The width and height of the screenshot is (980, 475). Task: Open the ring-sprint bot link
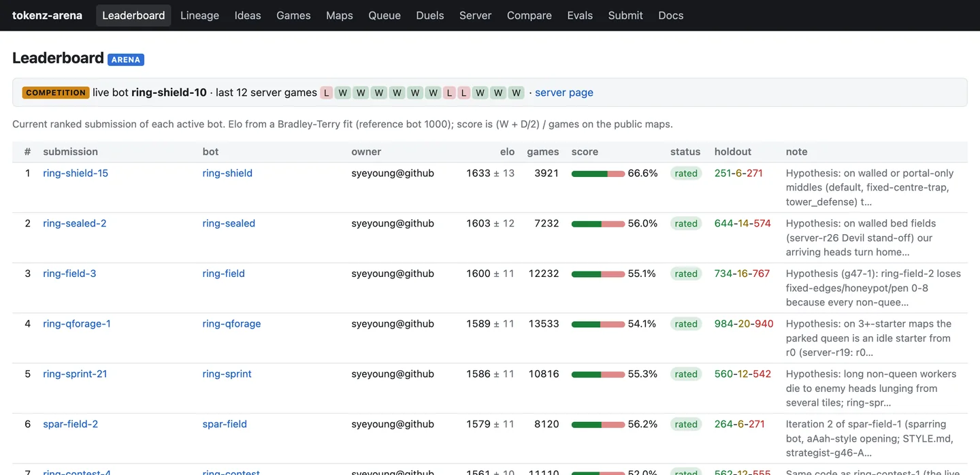(227, 374)
